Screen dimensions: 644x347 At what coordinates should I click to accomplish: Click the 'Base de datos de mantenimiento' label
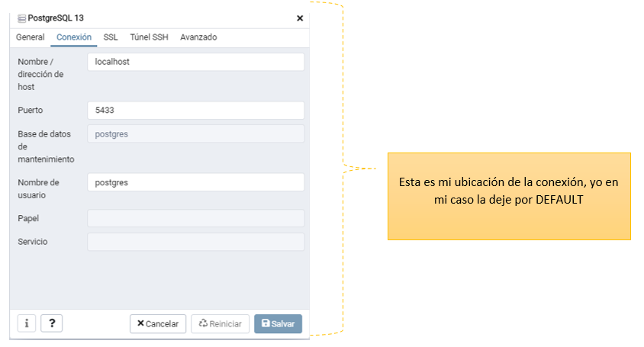pos(46,146)
